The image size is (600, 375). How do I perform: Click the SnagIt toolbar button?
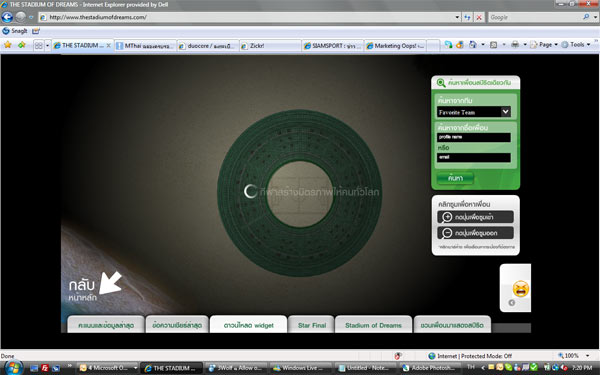pos(15,31)
